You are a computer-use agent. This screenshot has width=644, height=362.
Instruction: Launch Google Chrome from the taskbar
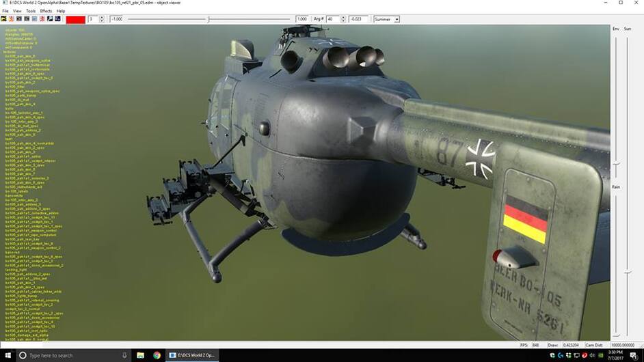157,355
